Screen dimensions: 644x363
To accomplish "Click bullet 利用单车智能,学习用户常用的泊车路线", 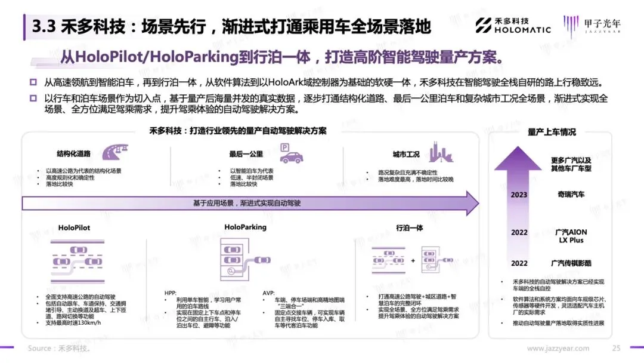I will [209, 303].
